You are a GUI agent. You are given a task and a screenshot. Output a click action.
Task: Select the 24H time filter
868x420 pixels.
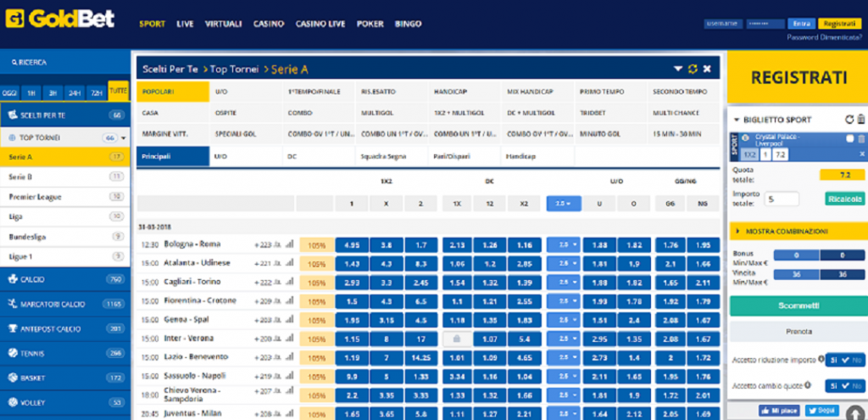[x=75, y=93]
